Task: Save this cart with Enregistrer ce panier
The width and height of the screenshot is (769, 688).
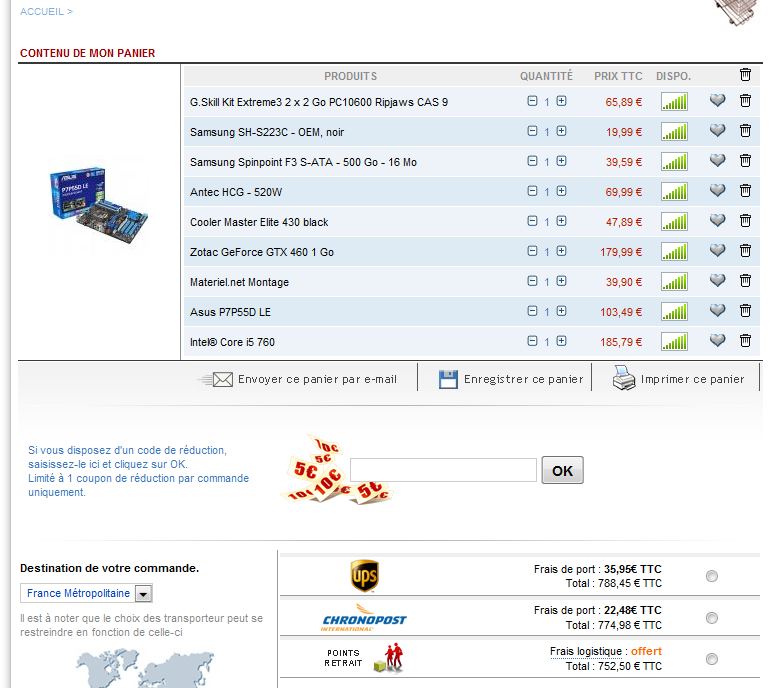Action: [512, 379]
